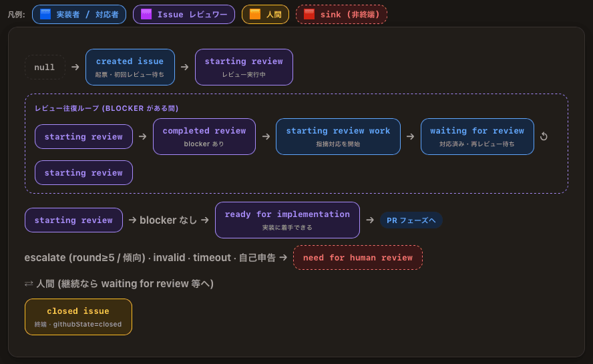This screenshot has width=593, height=364.
Task: Select the starting review work node
Action: 338,137
